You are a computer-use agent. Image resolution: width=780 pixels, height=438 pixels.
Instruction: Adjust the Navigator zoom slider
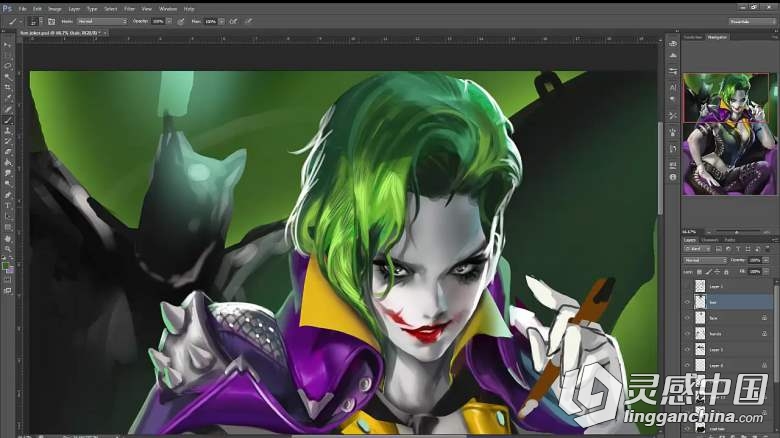click(x=737, y=232)
